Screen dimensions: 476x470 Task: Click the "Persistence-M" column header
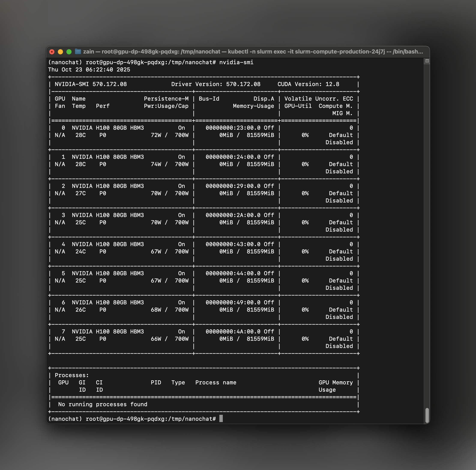coord(166,99)
